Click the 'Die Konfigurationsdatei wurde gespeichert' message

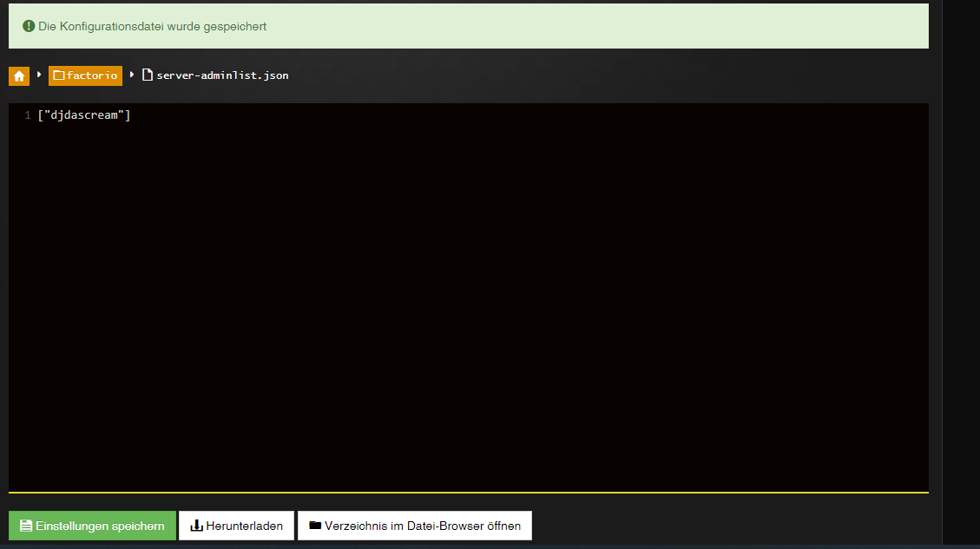click(x=153, y=26)
